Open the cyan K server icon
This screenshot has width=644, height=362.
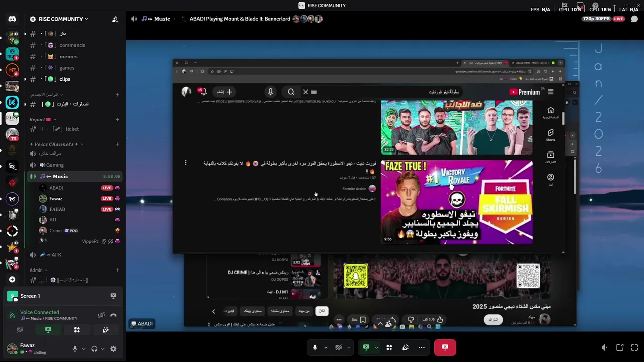(12, 102)
